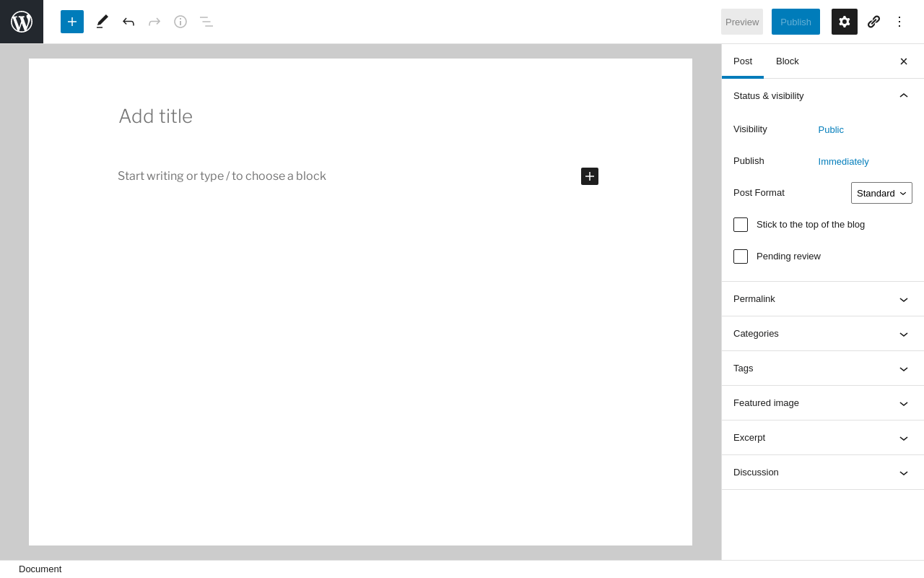924x578 pixels.
Task: Open the block inserter plus button in toolbar
Action: [72, 22]
